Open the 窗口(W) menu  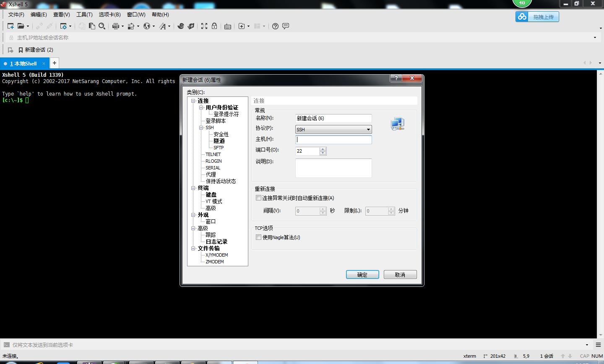(x=136, y=15)
